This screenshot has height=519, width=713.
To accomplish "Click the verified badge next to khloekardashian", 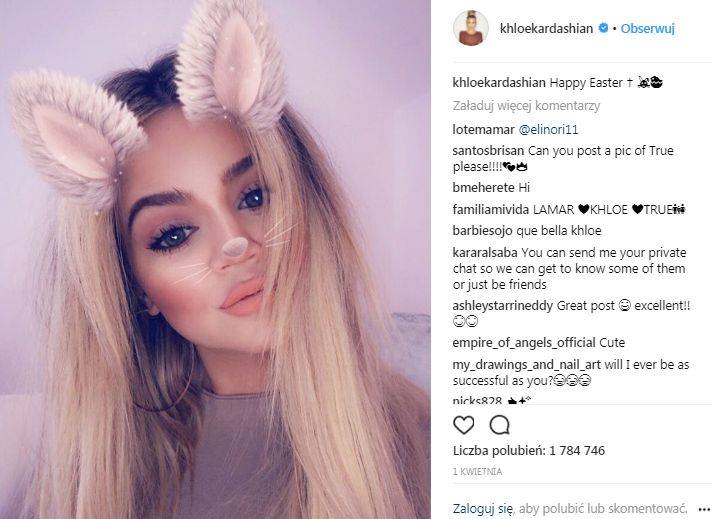I will click(603, 28).
